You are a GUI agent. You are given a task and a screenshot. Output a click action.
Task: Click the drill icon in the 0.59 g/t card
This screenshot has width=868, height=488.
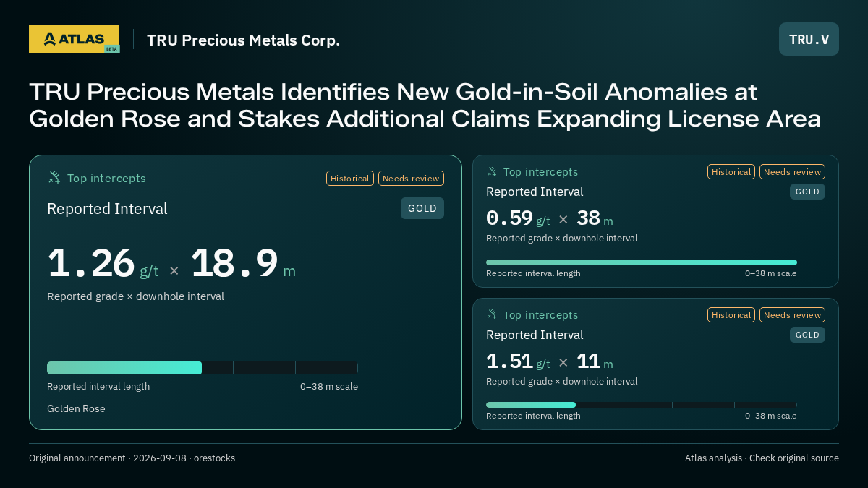pos(492,171)
